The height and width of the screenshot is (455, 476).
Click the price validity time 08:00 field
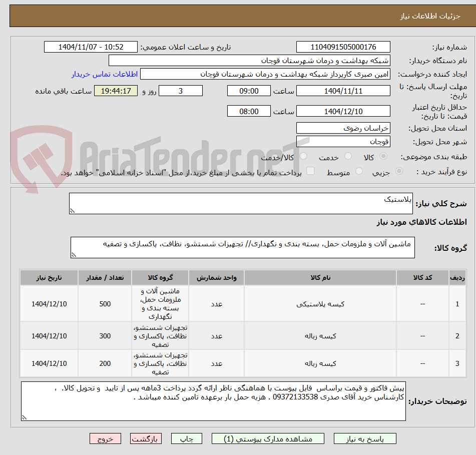click(x=249, y=111)
